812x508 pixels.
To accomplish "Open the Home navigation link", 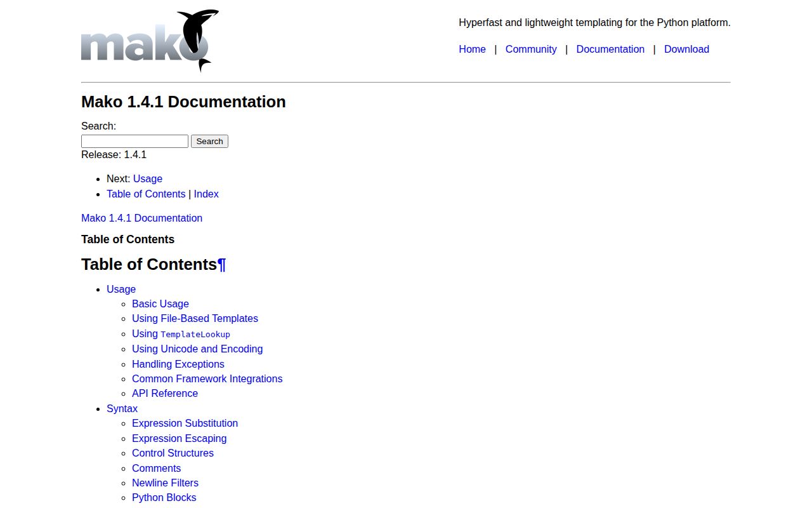I will click(x=472, y=49).
